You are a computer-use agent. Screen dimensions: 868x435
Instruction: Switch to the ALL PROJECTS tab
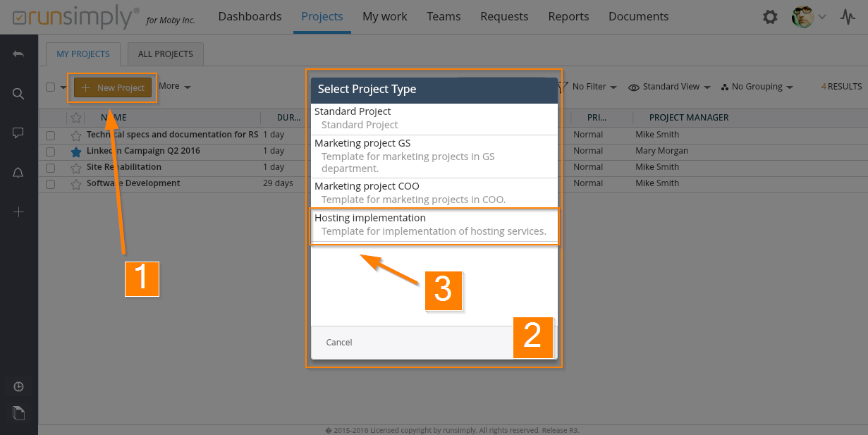[166, 54]
